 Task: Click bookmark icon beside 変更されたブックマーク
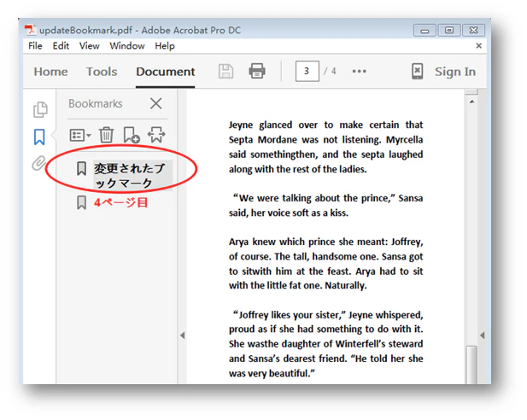point(81,168)
